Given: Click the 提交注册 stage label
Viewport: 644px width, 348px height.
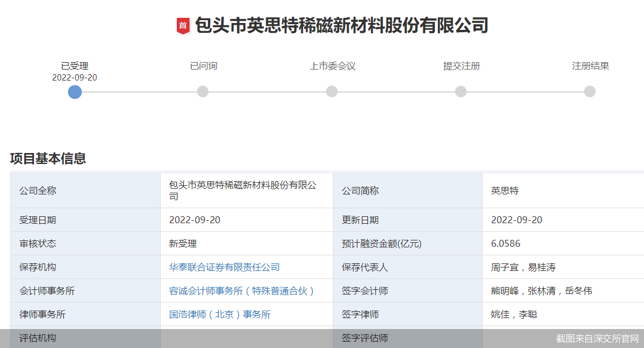Looking at the screenshot, I should click(461, 66).
